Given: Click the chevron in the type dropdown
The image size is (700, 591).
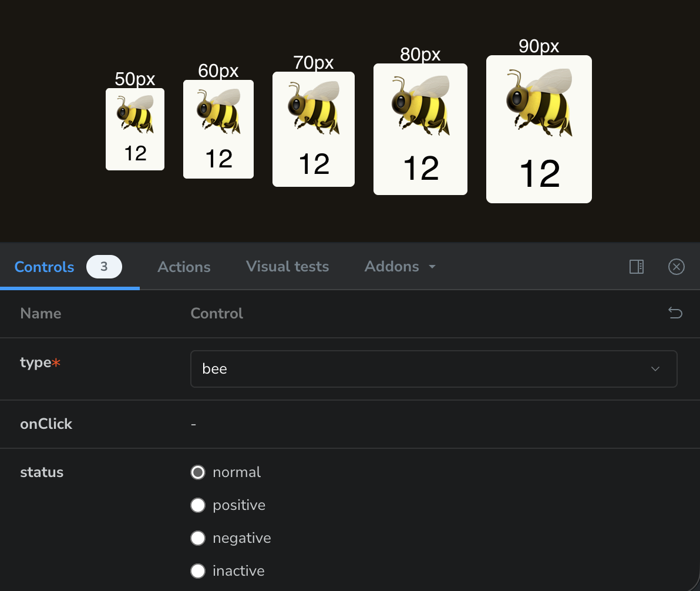Looking at the screenshot, I should (655, 369).
